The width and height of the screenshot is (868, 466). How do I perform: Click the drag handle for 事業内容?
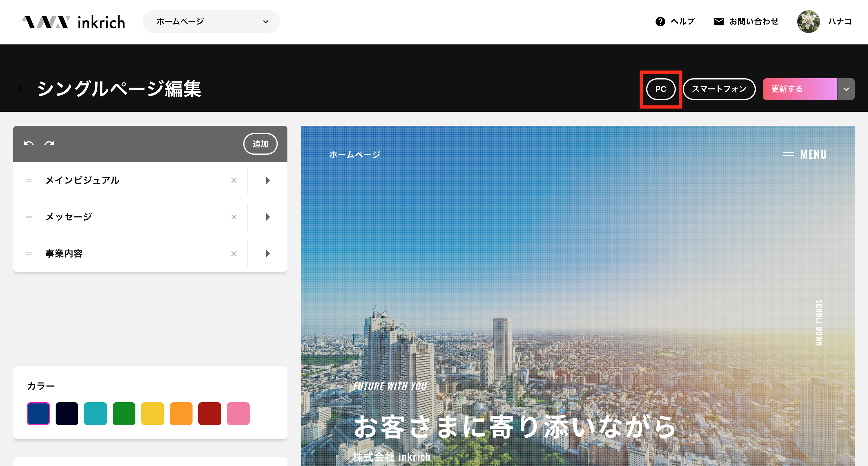coord(29,253)
